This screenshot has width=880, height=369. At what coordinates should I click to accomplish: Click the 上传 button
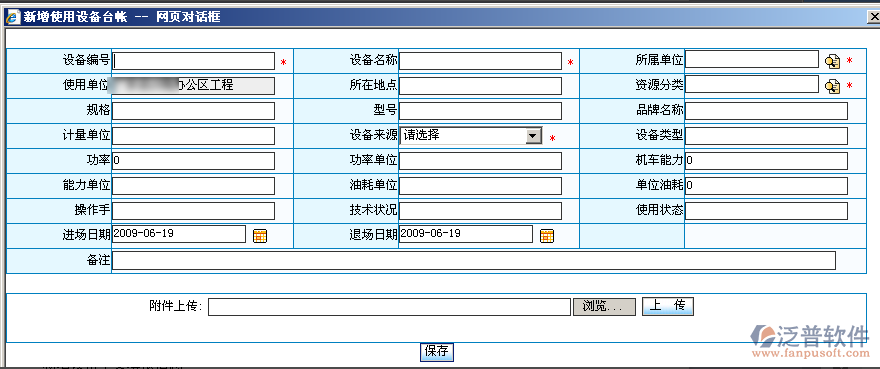click(668, 306)
